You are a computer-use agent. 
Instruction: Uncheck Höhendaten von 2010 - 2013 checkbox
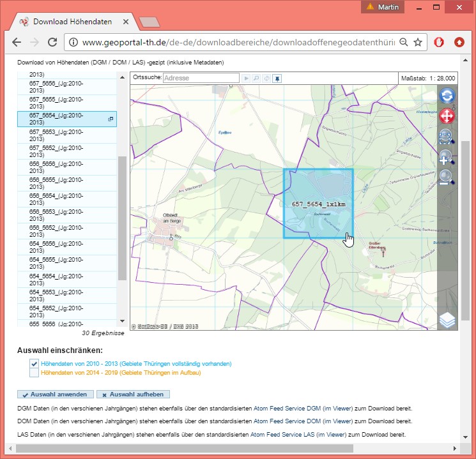pos(35,363)
